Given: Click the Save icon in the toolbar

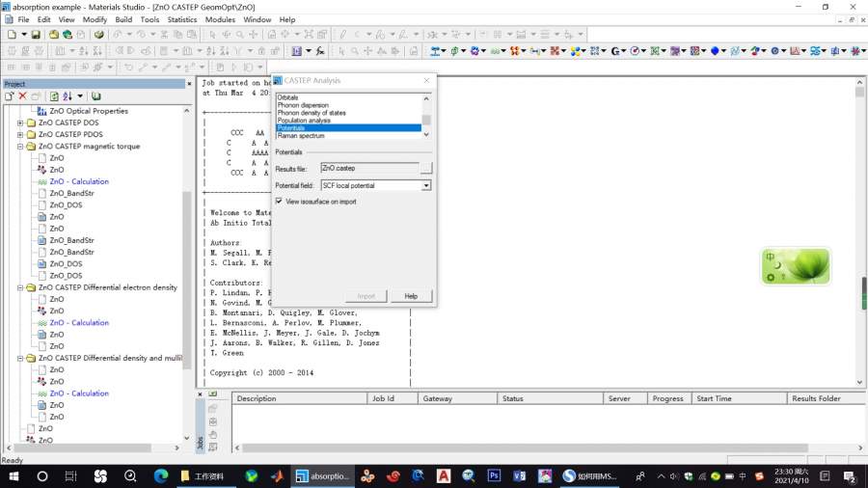Looking at the screenshot, I should click(36, 35).
